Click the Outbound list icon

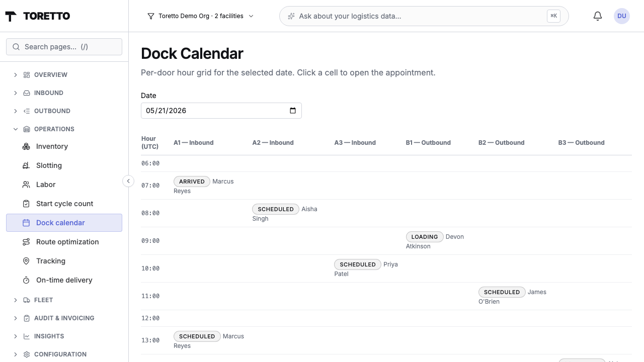(27, 111)
